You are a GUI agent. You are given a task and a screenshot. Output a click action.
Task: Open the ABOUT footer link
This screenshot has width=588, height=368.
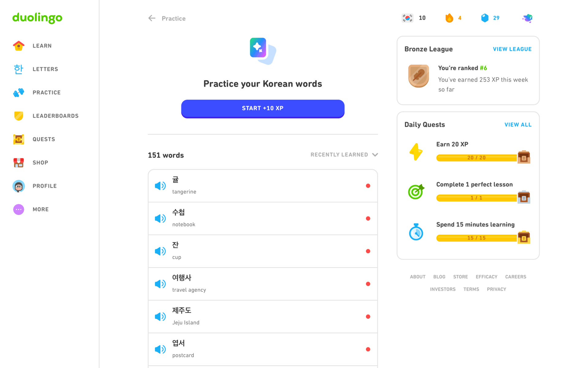click(x=418, y=277)
